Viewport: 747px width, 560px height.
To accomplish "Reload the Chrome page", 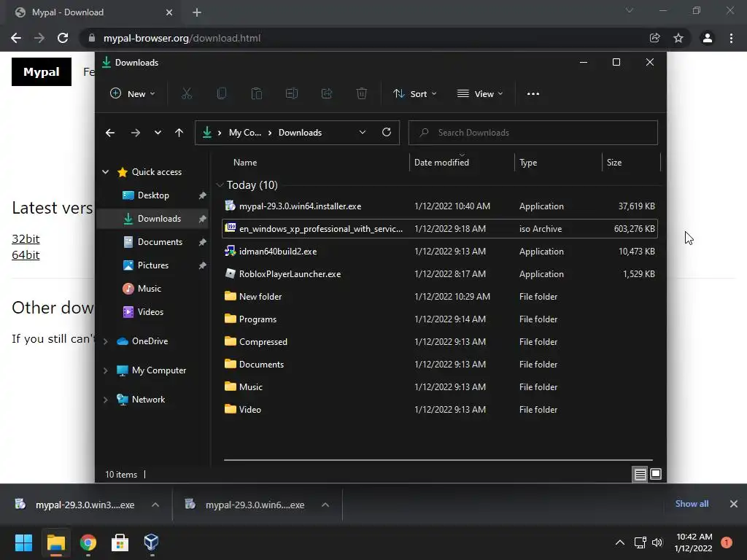I will point(63,38).
